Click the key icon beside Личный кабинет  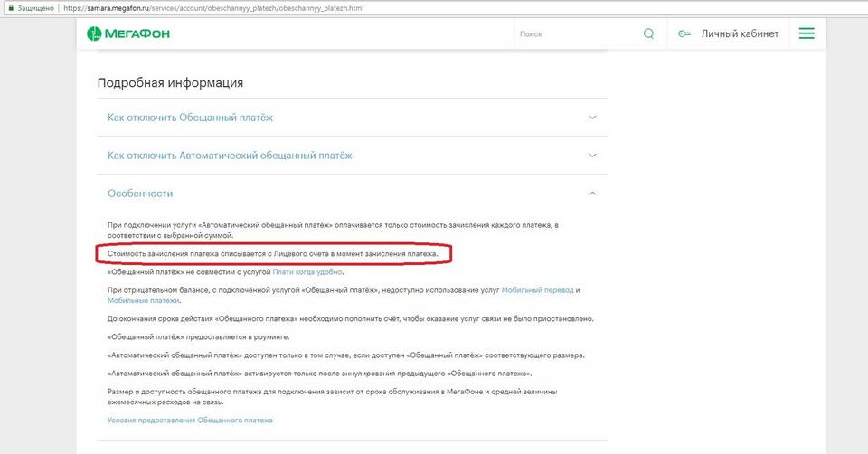(684, 33)
